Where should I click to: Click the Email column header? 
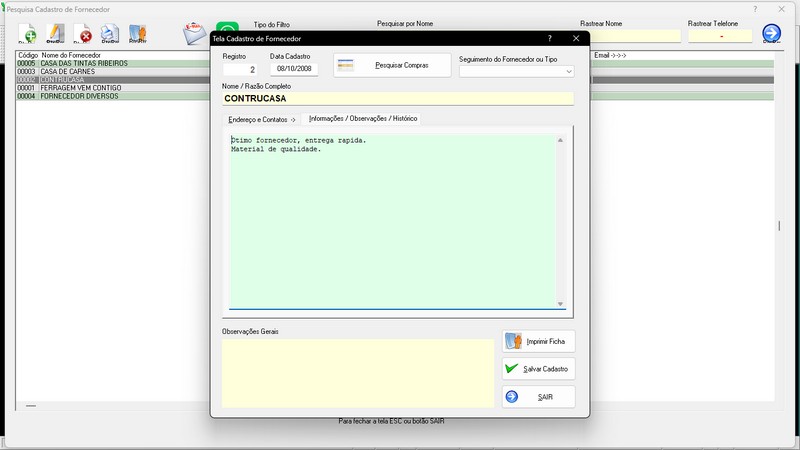(610, 55)
